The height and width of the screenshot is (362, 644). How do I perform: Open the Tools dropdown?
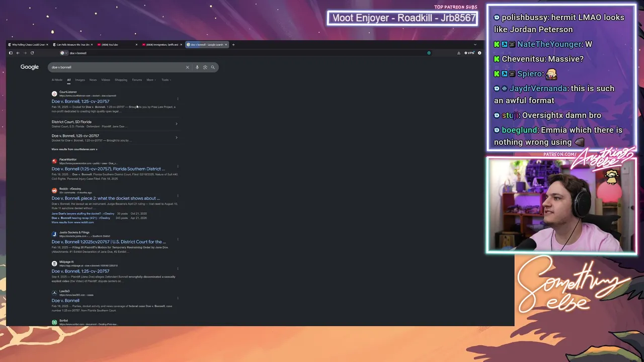tap(166, 80)
